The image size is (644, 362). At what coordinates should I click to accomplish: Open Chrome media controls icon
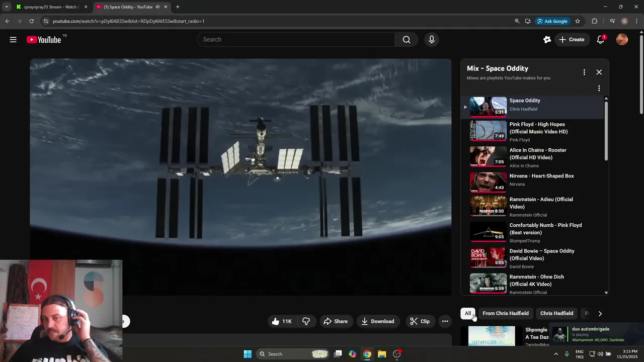pyautogui.click(x=612, y=21)
